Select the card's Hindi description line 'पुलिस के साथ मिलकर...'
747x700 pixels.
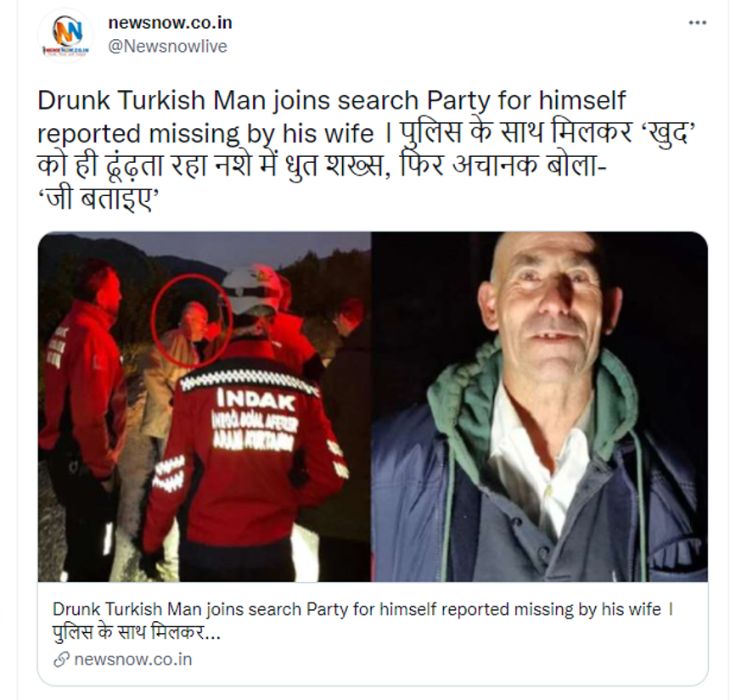coord(137,633)
